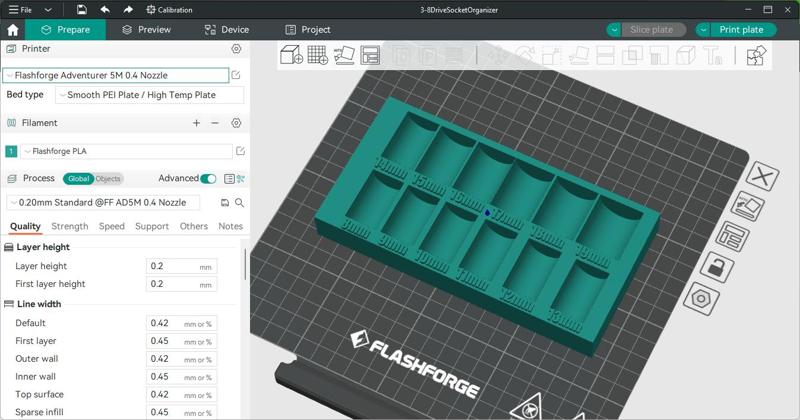Open the Calibration menu
The width and height of the screenshot is (800, 420).
[x=169, y=10]
